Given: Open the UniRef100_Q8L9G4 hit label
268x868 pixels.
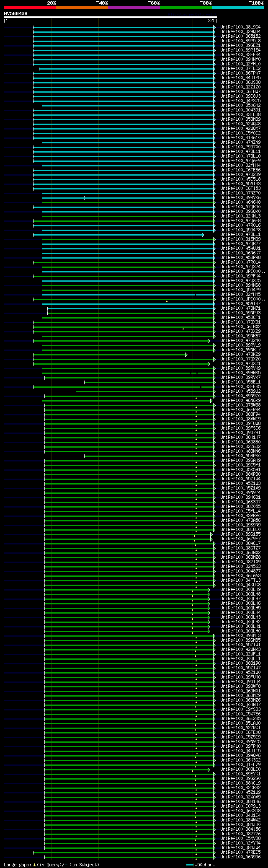Looking at the screenshot, I should pos(240,27).
